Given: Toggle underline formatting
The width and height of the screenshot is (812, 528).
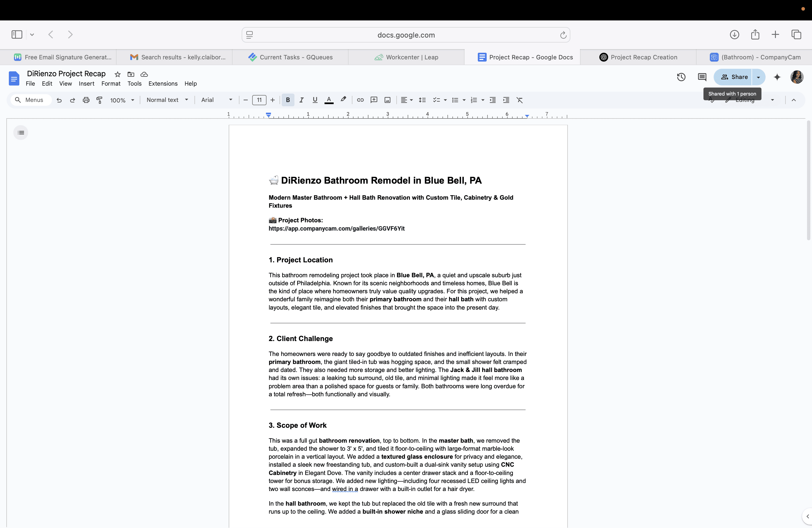Looking at the screenshot, I should coord(315,100).
